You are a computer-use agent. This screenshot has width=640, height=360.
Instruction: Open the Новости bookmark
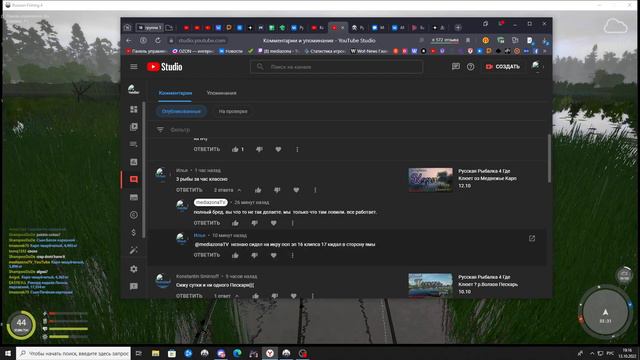231,51
